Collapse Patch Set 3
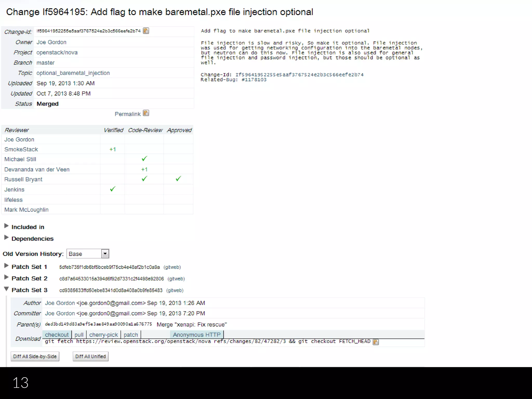Viewport: 532px width, 399px height. [6, 289]
